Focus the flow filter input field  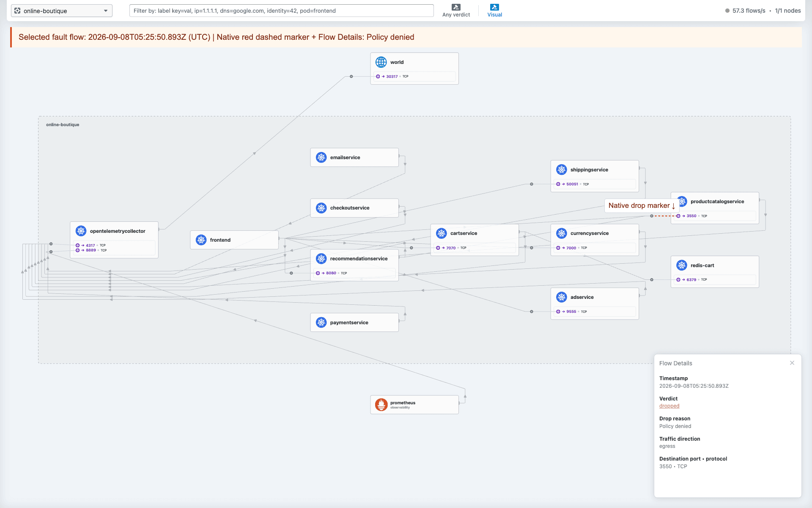281,11
